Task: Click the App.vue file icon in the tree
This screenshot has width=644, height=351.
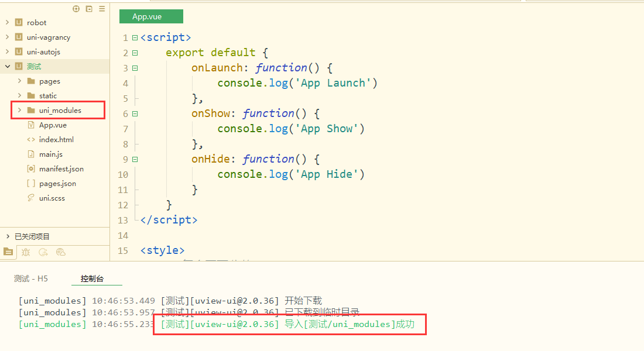Action: click(31, 125)
